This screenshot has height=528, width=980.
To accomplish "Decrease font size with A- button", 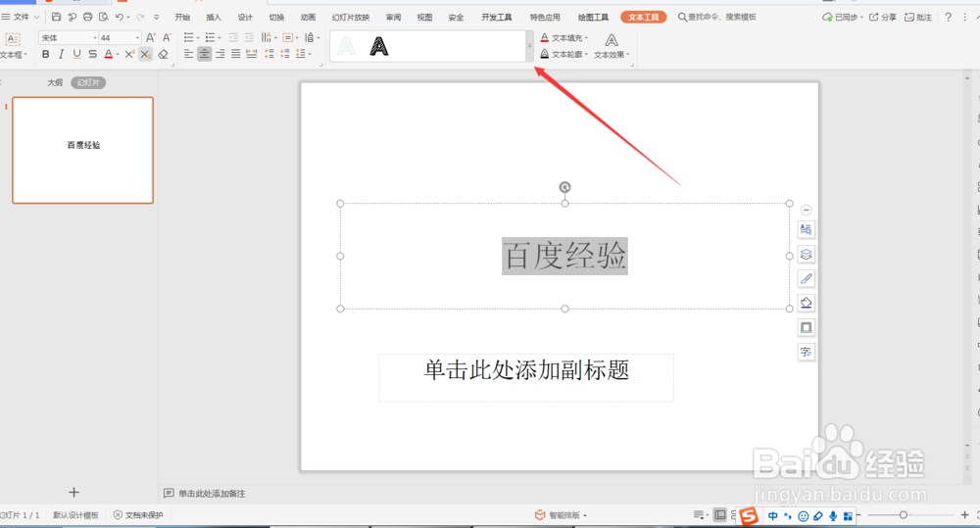I will [167, 38].
